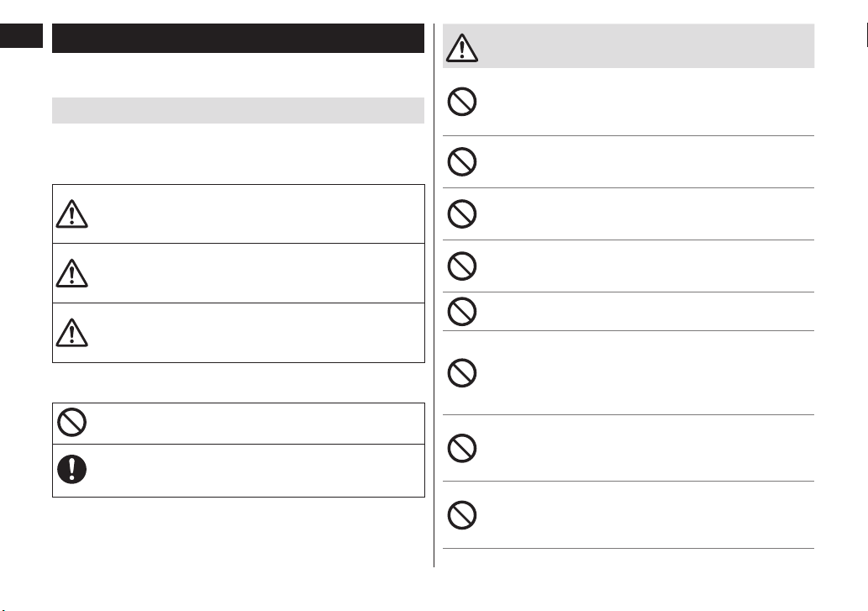This screenshot has width=868, height=611.
Task: Click the sixth prohibition icon in the tallest row
Action: pos(461,372)
